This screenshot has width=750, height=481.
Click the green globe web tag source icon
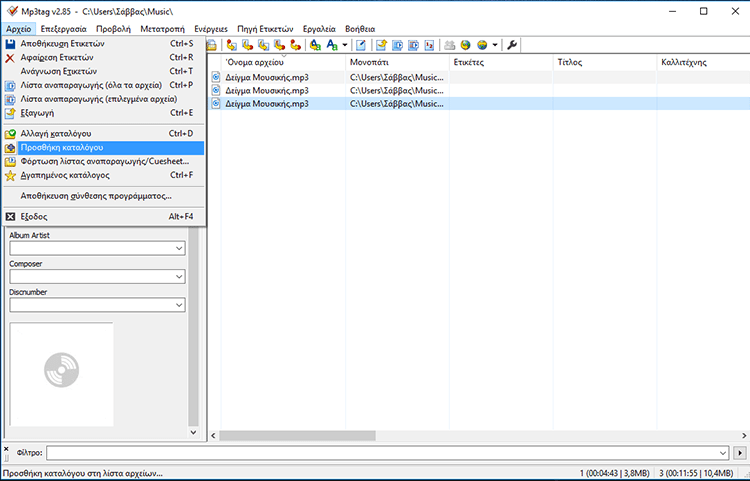coord(465,45)
